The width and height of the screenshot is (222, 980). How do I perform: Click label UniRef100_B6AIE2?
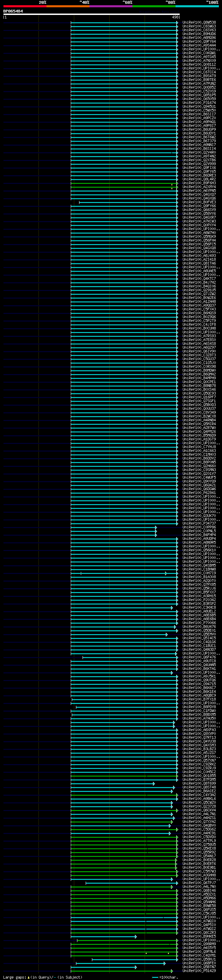tap(199, 791)
